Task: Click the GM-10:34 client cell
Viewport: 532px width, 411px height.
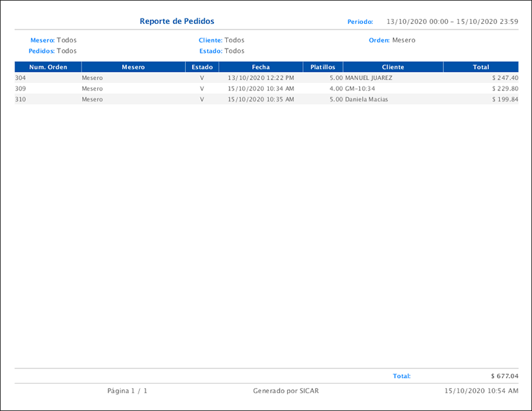Action: pyautogui.click(x=360, y=88)
